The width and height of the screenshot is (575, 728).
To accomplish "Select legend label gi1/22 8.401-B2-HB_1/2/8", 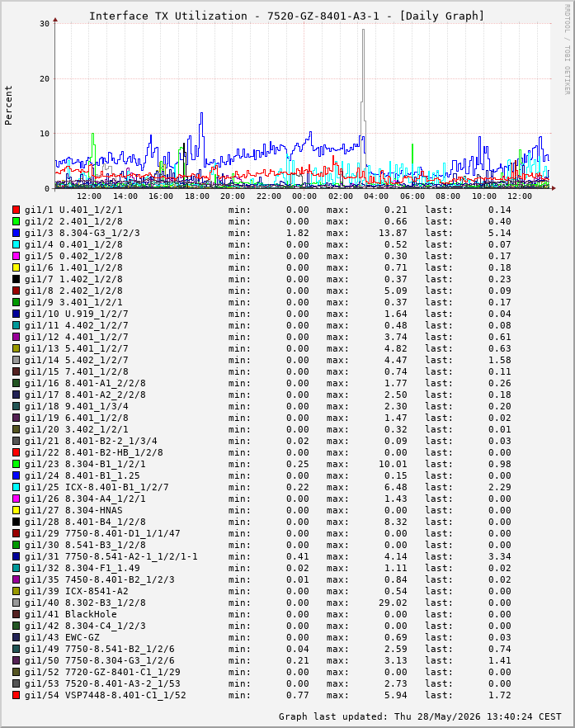I will [x=94, y=452].
